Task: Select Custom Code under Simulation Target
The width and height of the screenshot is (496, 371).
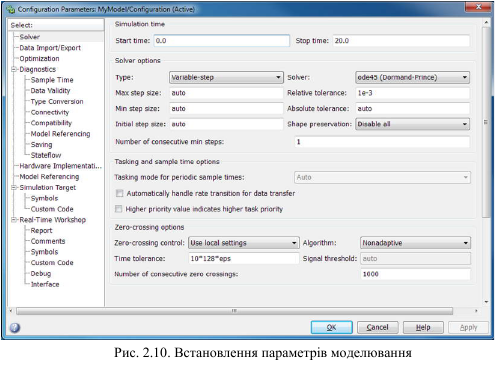Action: point(52,209)
